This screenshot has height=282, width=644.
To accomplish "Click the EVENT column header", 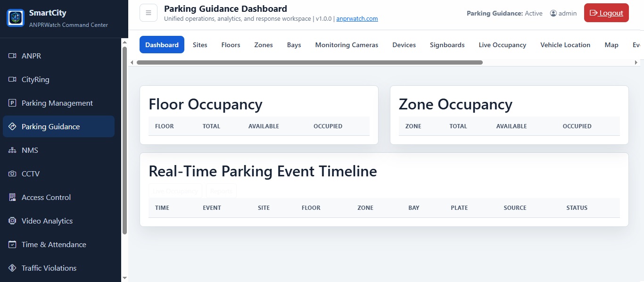I will tap(212, 208).
